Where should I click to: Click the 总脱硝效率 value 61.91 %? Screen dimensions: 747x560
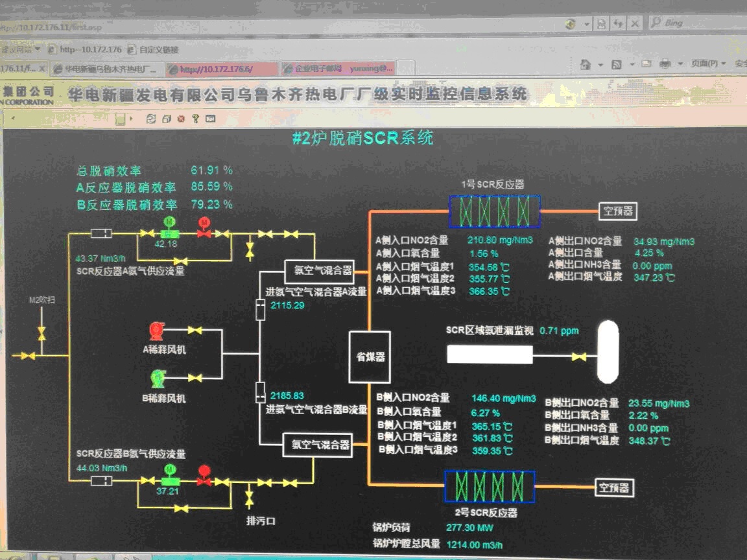[x=211, y=170]
